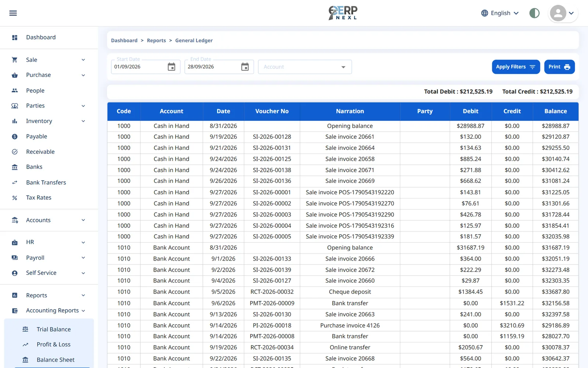
Task: Click the Apply Filters button
Action: point(516,67)
